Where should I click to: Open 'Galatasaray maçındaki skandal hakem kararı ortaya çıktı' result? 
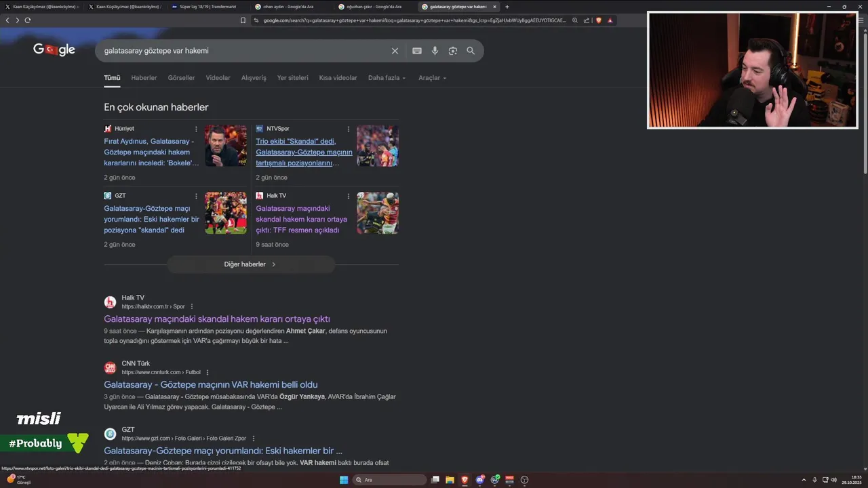coord(217,319)
